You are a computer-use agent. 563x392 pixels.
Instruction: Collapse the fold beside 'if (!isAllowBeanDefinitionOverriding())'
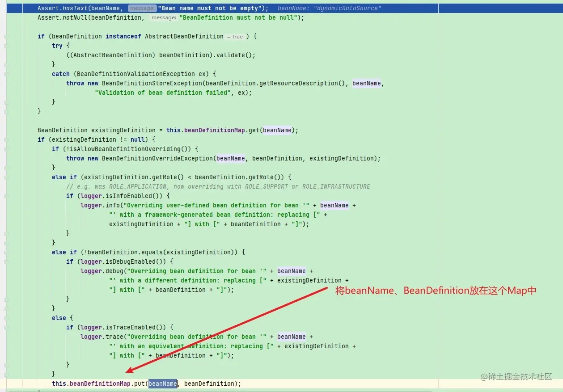point(6,149)
